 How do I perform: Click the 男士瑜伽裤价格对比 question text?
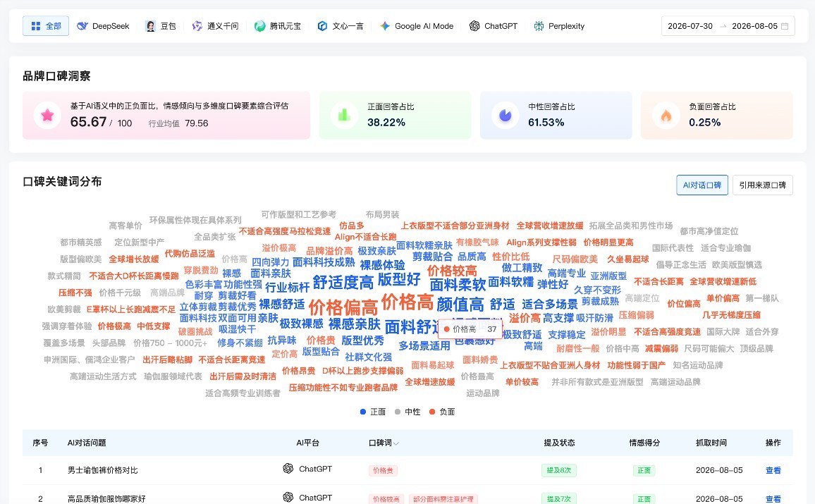pyautogui.click(x=103, y=470)
